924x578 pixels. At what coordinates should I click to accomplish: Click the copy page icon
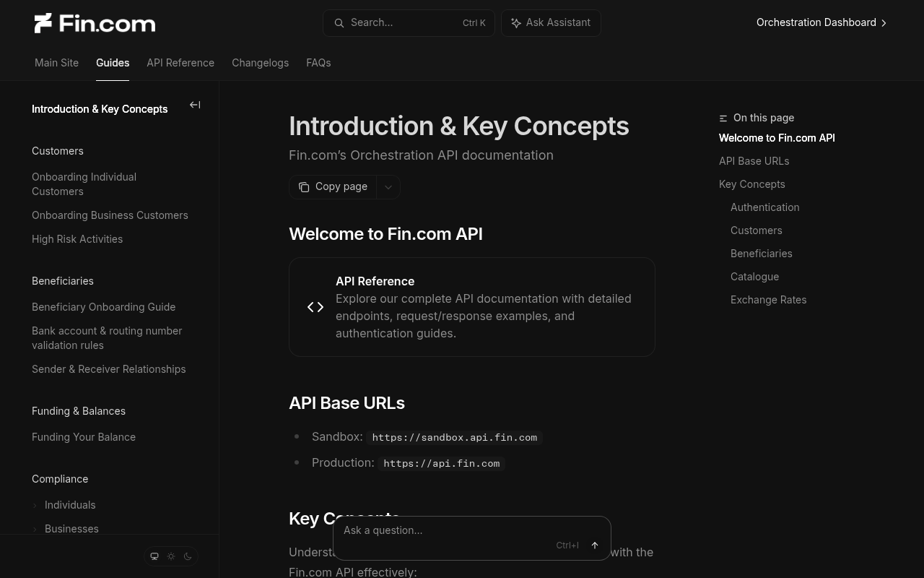point(304,187)
